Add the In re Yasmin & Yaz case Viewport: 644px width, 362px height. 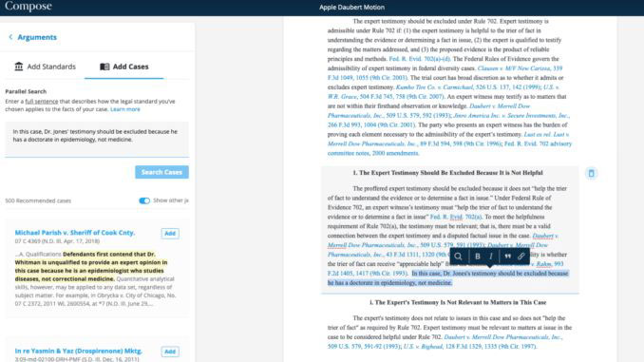pos(170,352)
